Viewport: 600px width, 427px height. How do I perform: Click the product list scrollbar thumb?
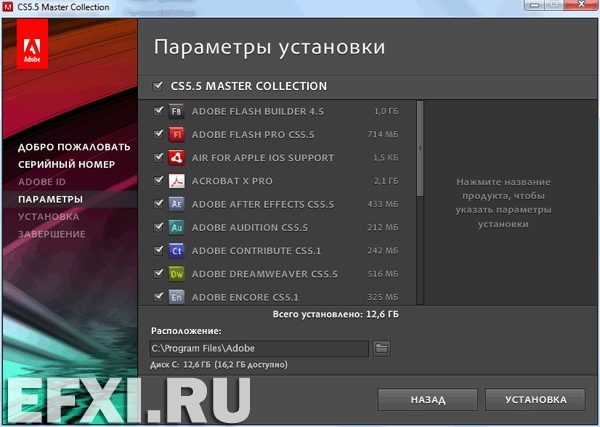pyautogui.click(x=420, y=148)
